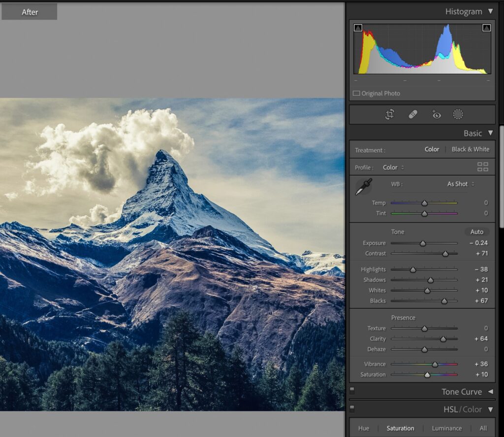This screenshot has height=437, width=504.
Task: Collapse the Histogram panel
Action: click(490, 11)
